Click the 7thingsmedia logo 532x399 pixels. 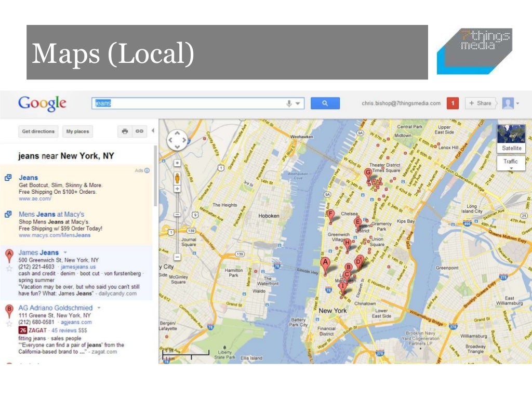474,51
